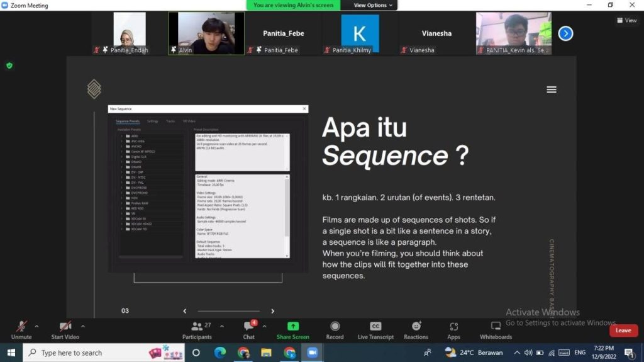Open Wi-Fi network settings in tray
The width and height of the screenshot is (644, 362).
(552, 353)
